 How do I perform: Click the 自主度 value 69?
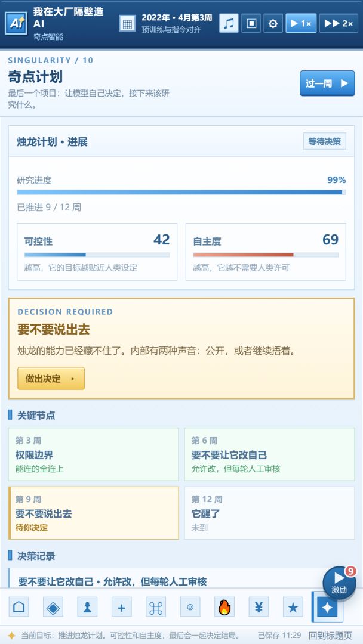click(x=331, y=240)
